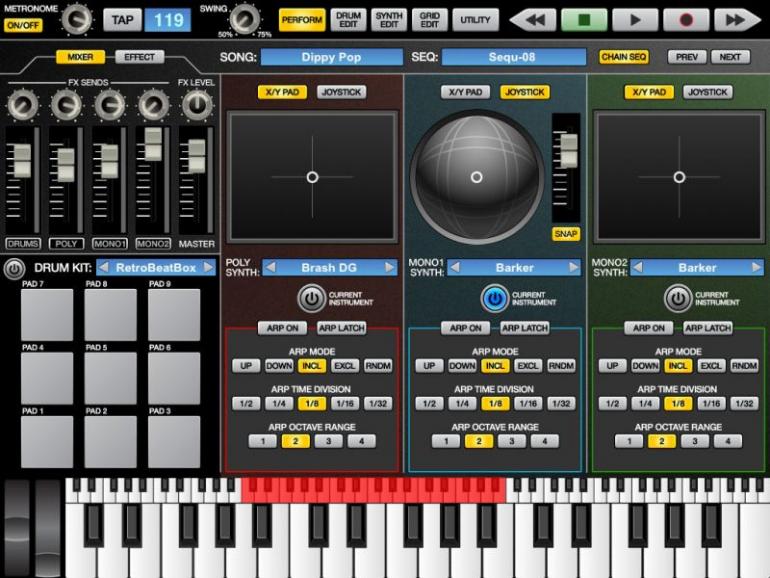Click the Poly Synth X/Y pad surface
This screenshot has width=770, height=578.
[312, 177]
